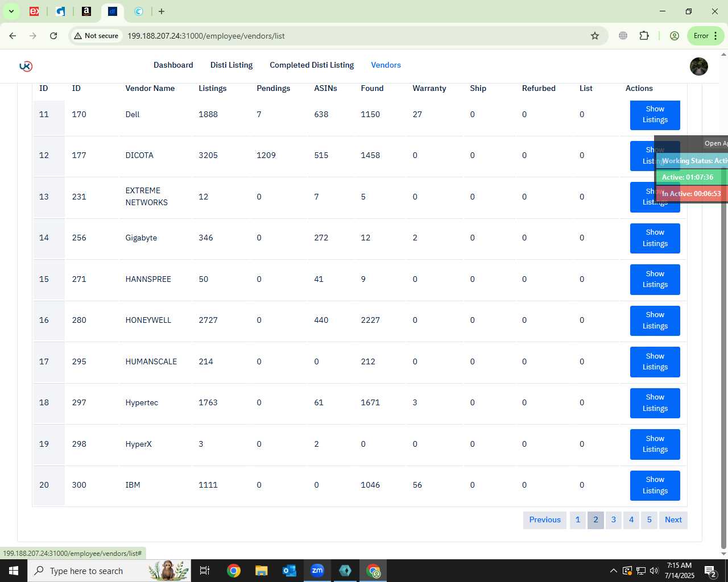The height and width of the screenshot is (582, 728).
Task: Click the browser back arrow
Action: [x=13, y=36]
